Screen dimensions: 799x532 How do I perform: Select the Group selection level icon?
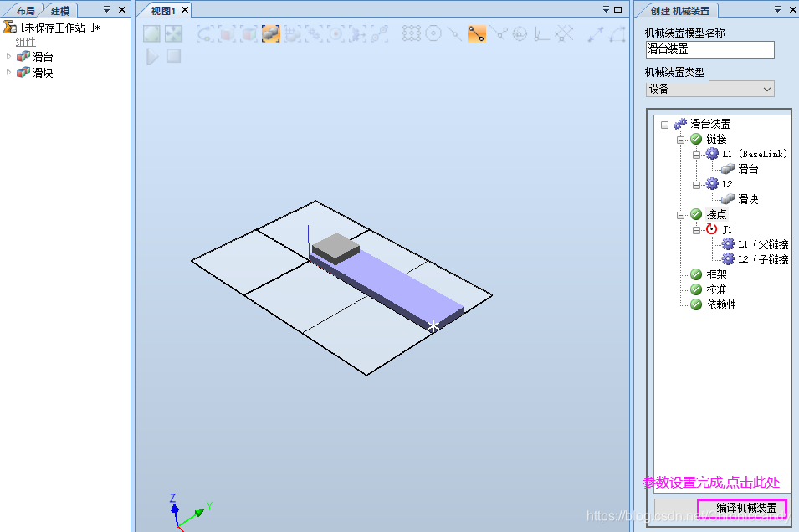point(293,34)
